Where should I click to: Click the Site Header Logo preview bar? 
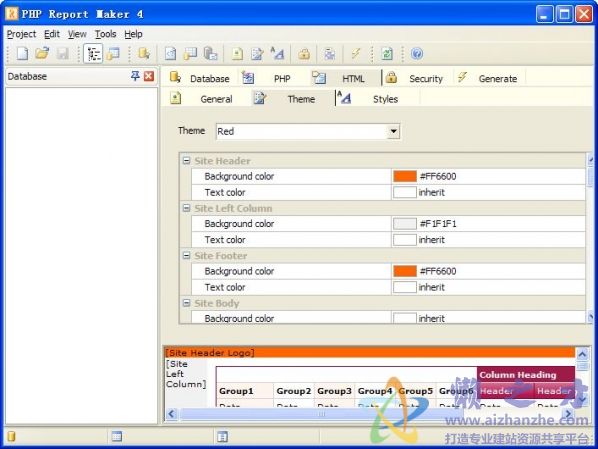click(370, 352)
